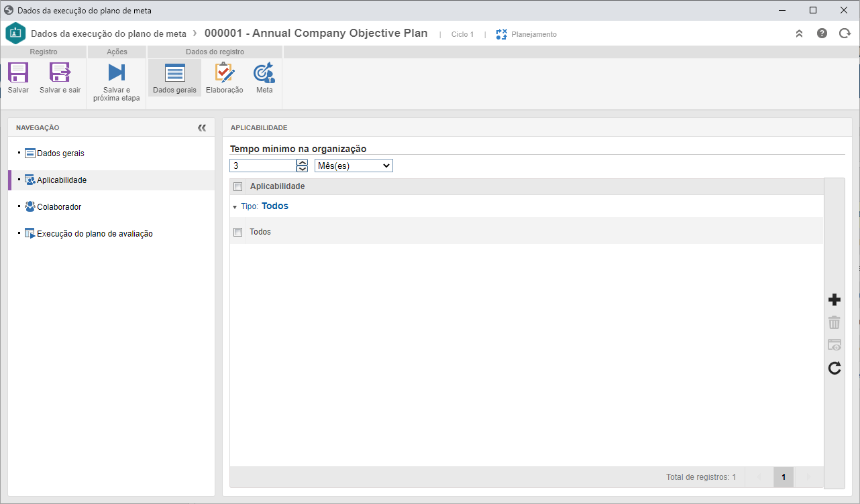Click the Salvar floppy disk icon

tap(18, 72)
